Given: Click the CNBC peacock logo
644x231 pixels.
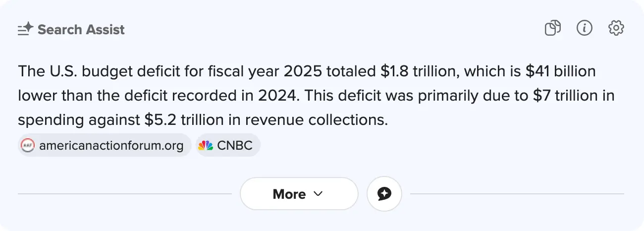Looking at the screenshot, I should [x=205, y=145].
